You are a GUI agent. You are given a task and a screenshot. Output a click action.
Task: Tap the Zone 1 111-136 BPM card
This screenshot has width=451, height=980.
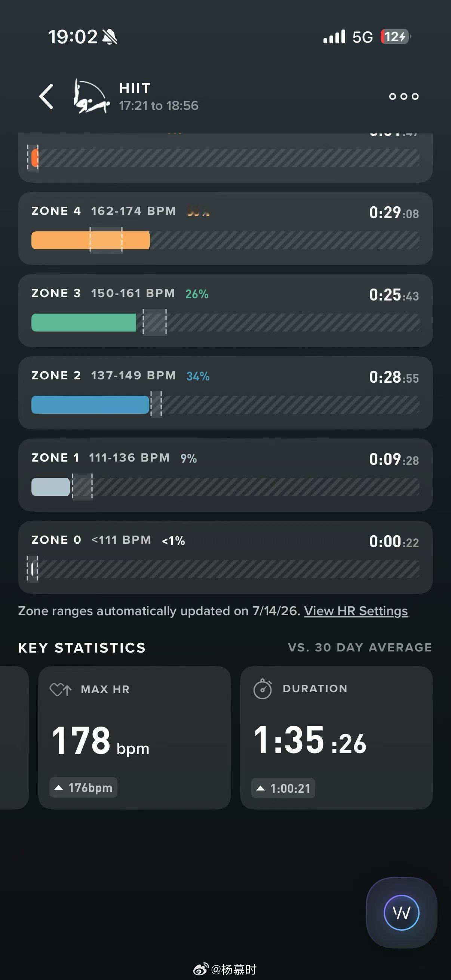tap(225, 475)
